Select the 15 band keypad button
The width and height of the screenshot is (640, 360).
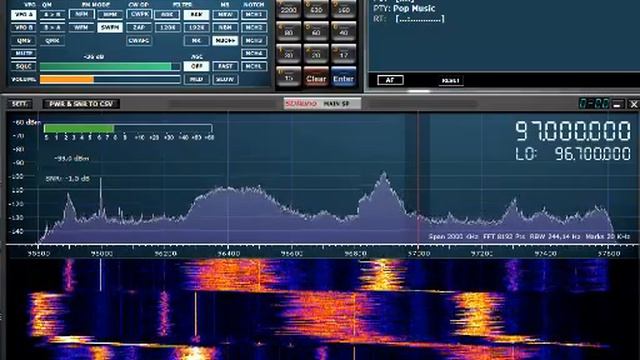[289, 77]
